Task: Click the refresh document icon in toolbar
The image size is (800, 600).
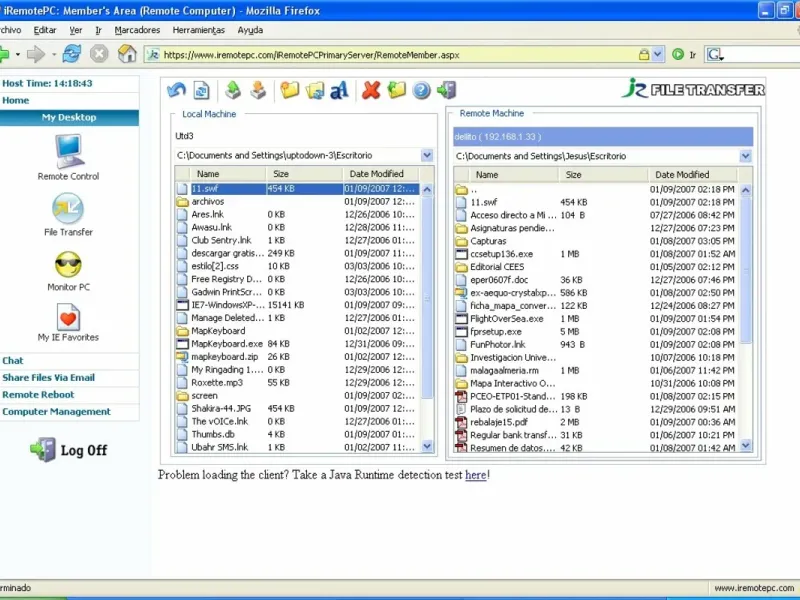Action: tap(202, 90)
